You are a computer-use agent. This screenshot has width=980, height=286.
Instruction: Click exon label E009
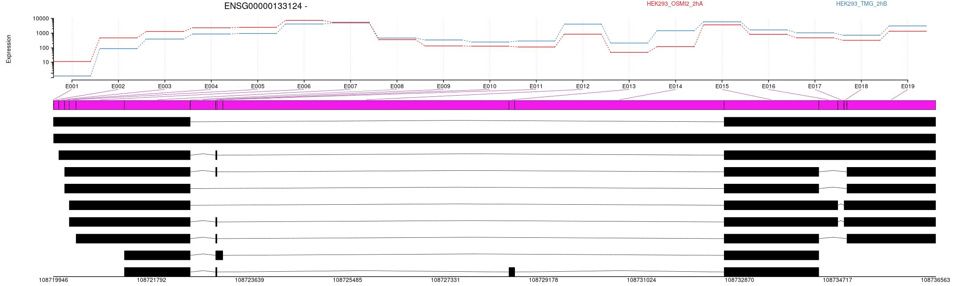pyautogui.click(x=443, y=86)
